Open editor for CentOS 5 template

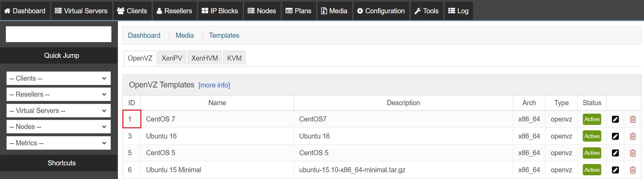click(615, 153)
